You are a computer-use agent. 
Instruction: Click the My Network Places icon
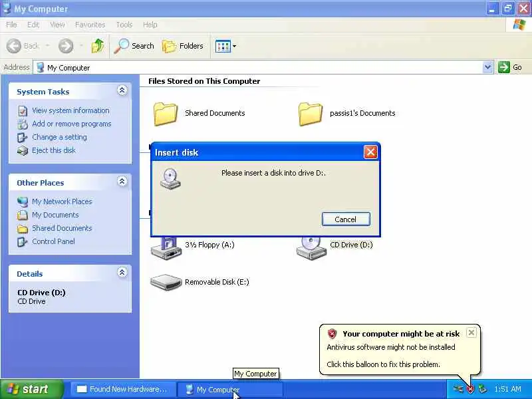pos(23,201)
